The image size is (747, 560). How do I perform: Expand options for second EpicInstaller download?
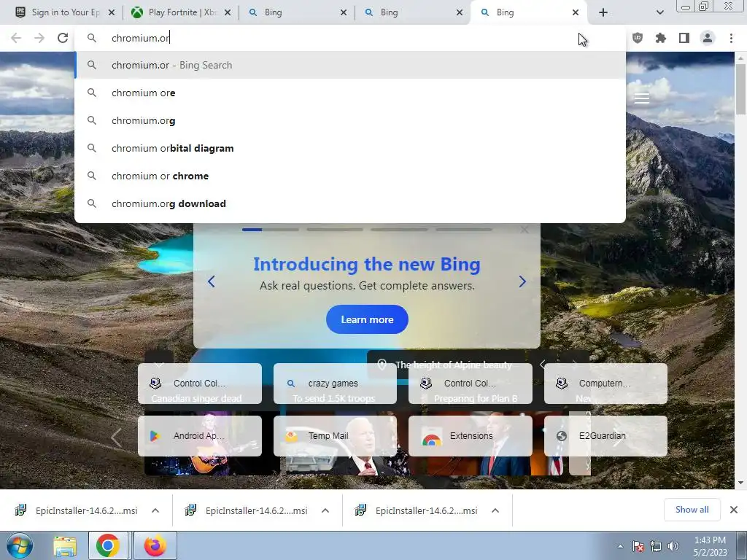tap(325, 510)
